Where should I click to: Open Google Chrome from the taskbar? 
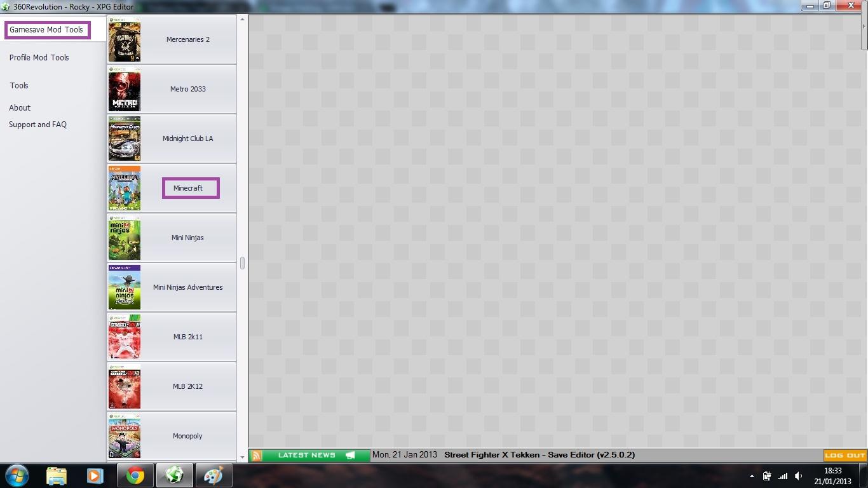click(135, 475)
